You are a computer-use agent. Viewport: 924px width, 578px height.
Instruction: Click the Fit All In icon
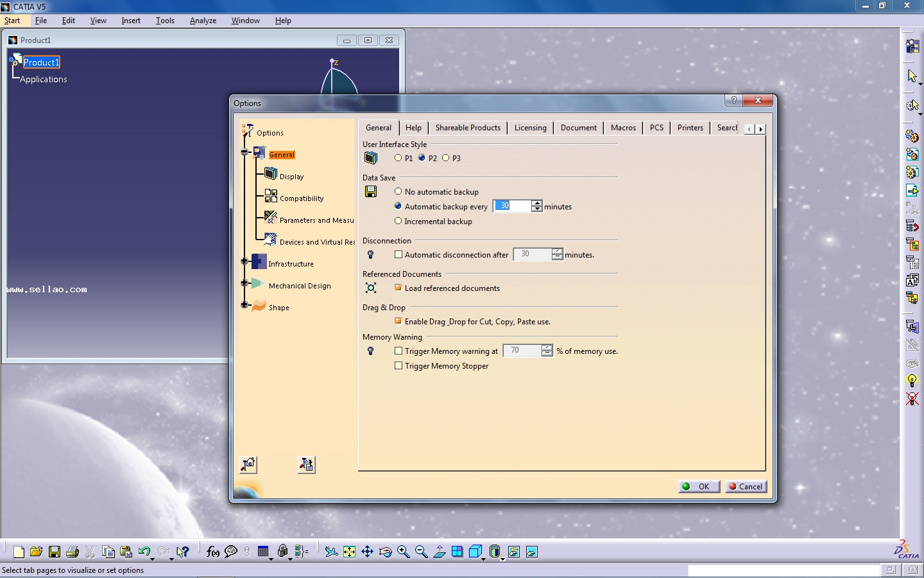tap(349, 552)
